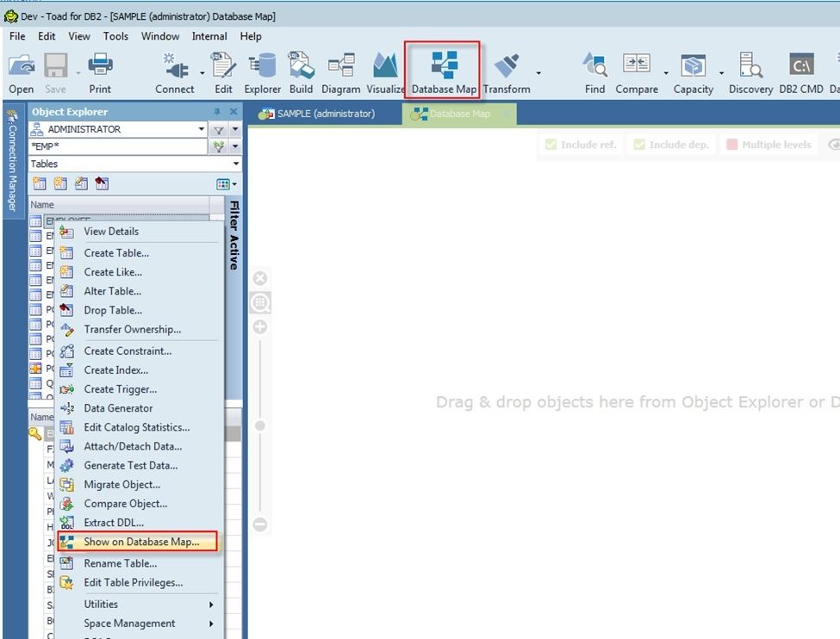The image size is (840, 639).
Task: Click the Open toolbar icon
Action: point(21,65)
